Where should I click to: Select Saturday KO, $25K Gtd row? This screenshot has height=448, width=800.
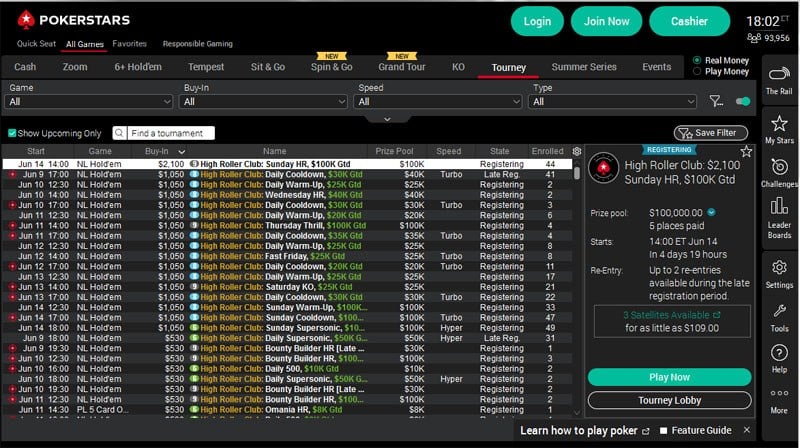coord(287,287)
